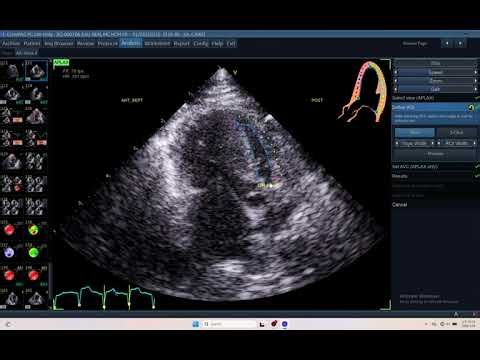Click the taskbar clock and date
Screen dimensions: 480x360
468,324
